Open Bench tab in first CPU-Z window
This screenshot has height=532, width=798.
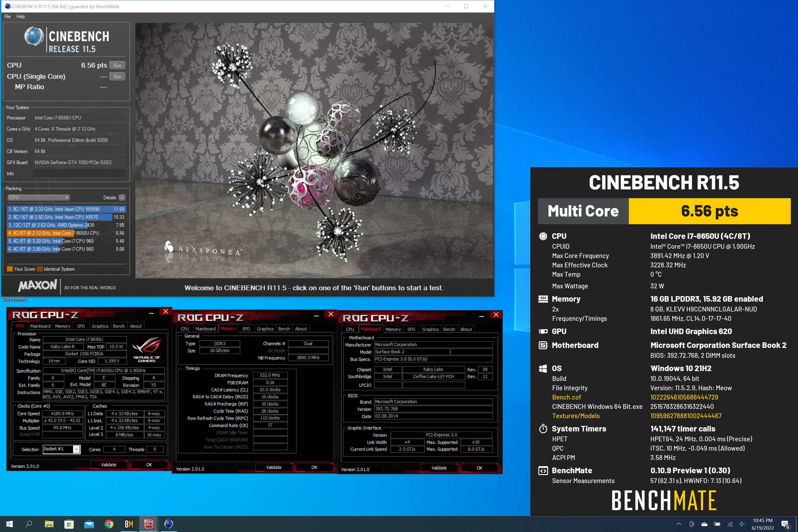click(119, 326)
